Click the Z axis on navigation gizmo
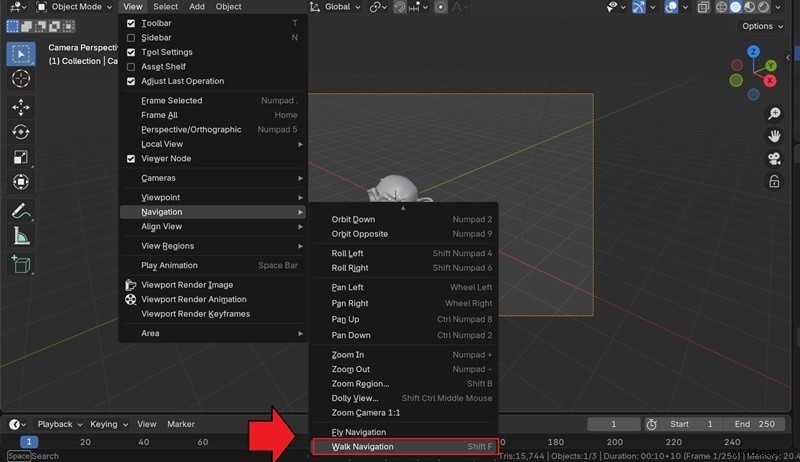This screenshot has height=462, width=800. [753, 52]
